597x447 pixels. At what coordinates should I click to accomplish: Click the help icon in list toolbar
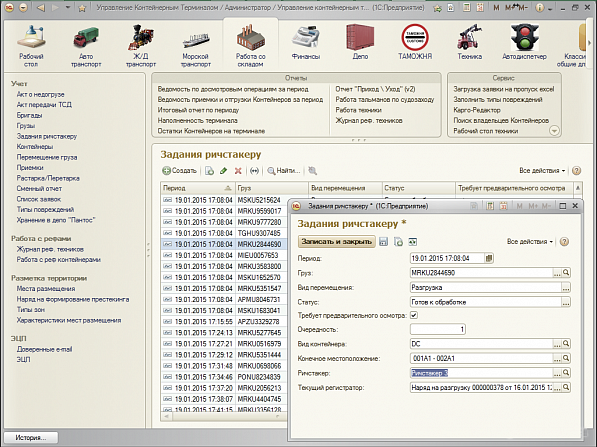click(576, 171)
